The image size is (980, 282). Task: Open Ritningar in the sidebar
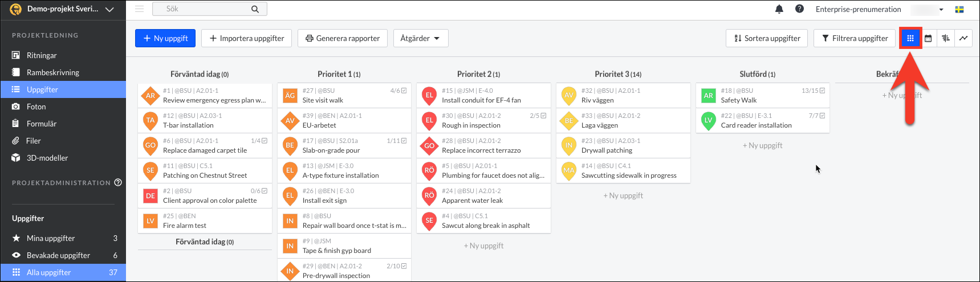[x=42, y=55]
